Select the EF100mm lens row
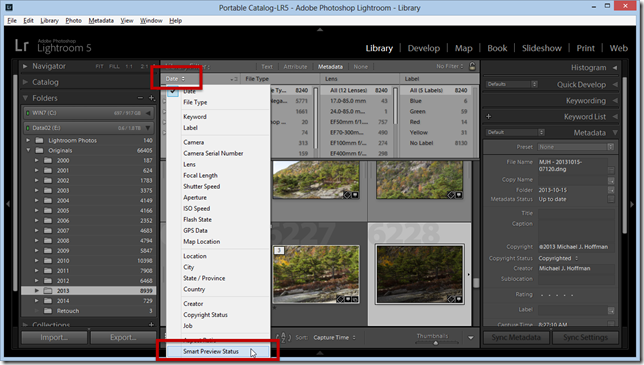The image size is (644, 365). 359,143
